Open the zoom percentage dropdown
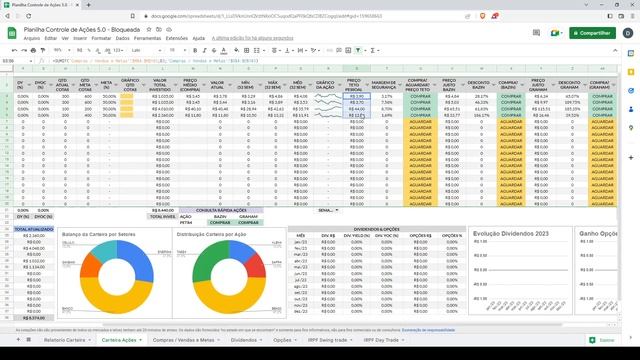 (62, 50)
